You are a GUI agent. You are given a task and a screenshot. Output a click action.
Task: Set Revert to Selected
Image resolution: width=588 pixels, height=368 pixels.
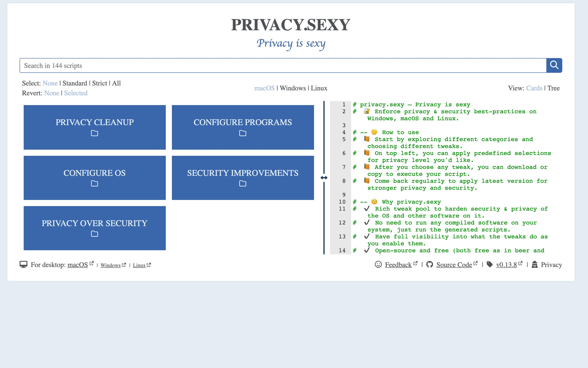(76, 93)
